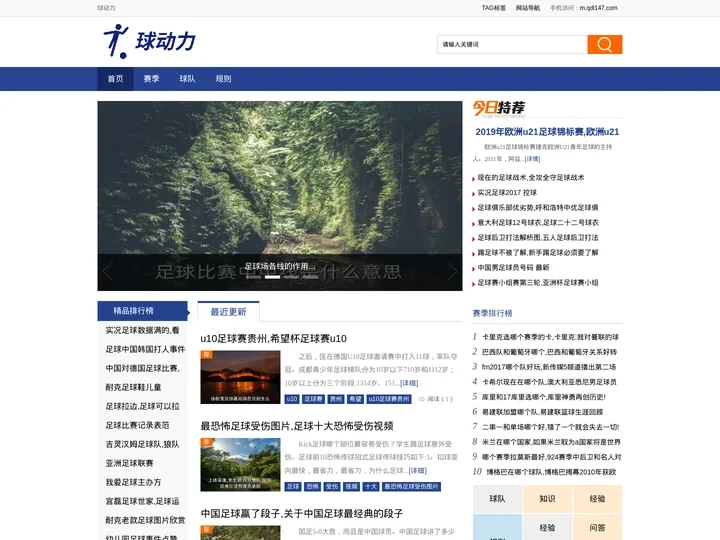Viewport: 720px width, 540px height.
Task: Focus the keyword search input field
Action: [512, 45]
